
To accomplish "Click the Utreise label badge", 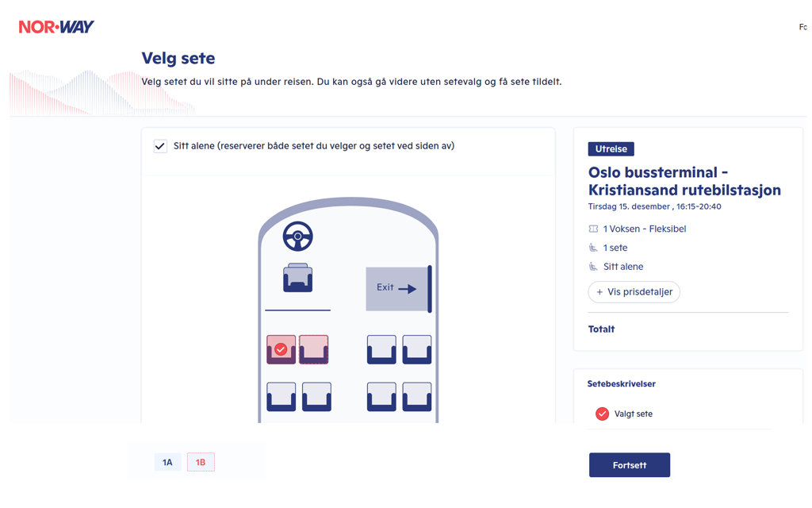I will tap(611, 148).
